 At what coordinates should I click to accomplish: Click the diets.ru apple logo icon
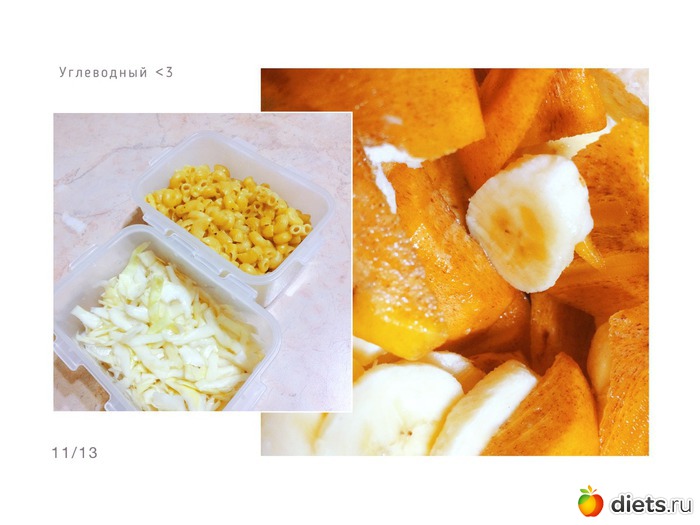590,501
